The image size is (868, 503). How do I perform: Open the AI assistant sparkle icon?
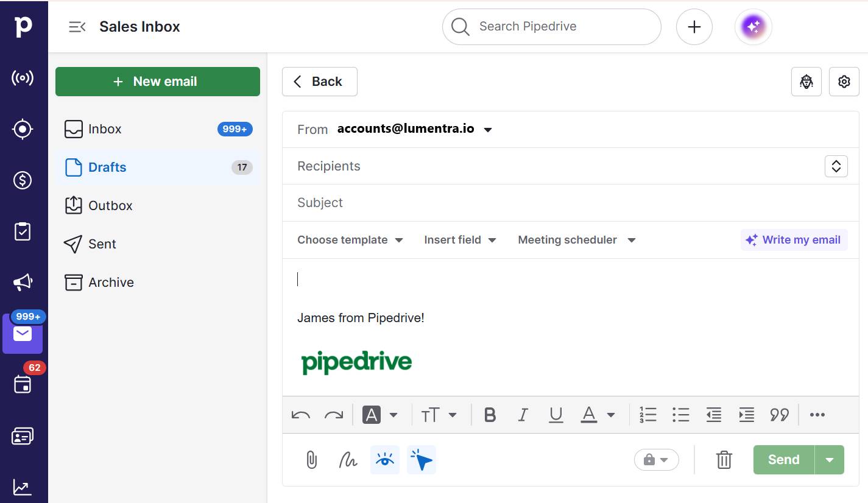point(753,27)
